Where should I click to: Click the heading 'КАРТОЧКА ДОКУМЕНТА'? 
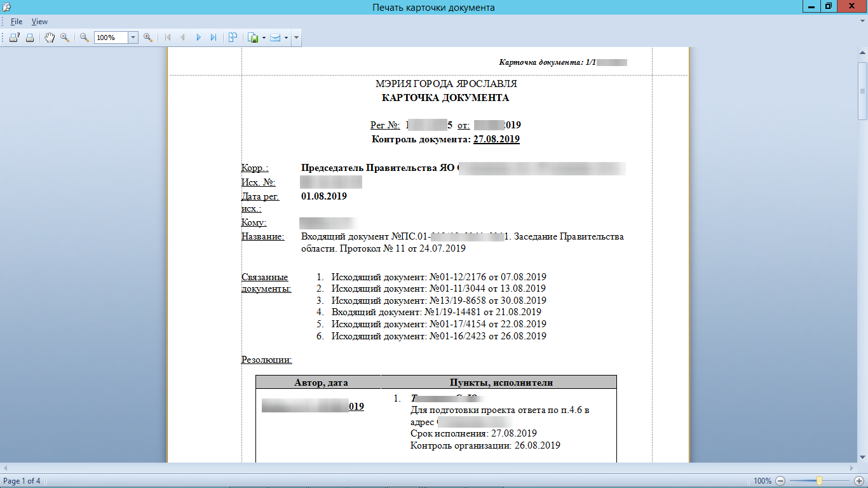445,98
